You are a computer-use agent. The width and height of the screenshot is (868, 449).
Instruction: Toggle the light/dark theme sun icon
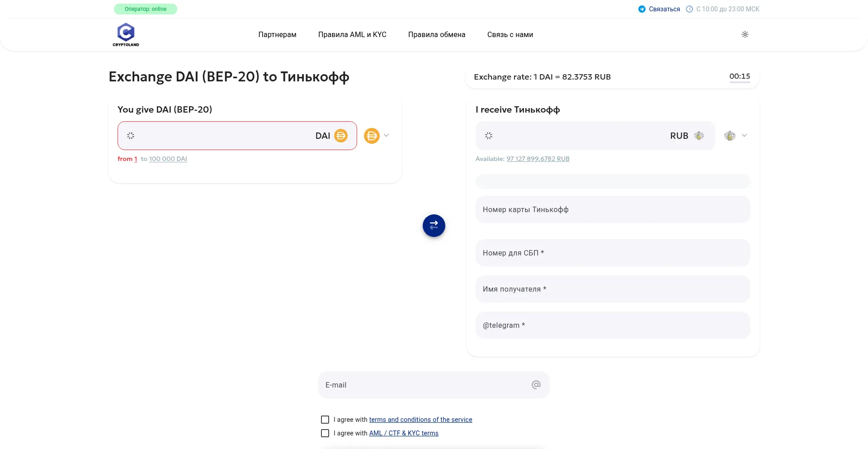(745, 34)
